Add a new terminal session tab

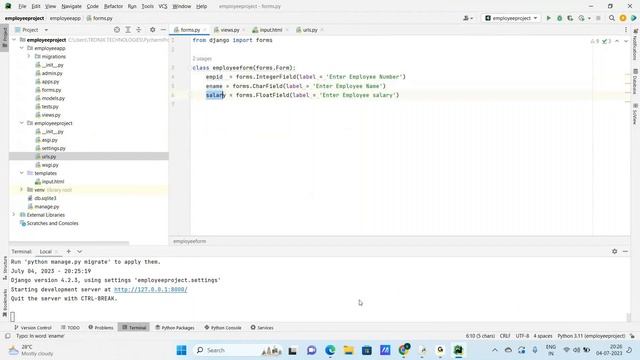69,251
